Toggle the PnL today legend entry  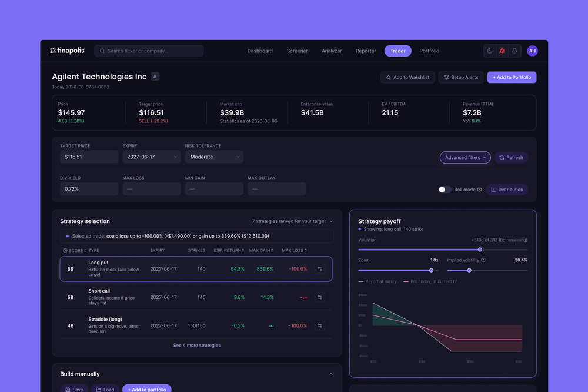[430, 281]
